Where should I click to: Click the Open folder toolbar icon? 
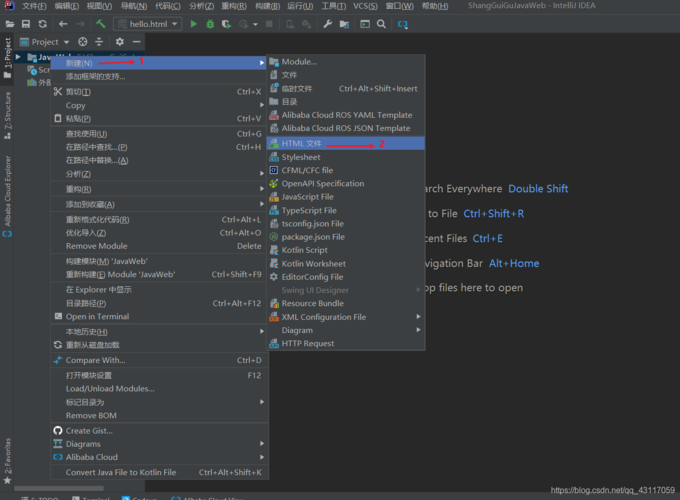click(10, 24)
